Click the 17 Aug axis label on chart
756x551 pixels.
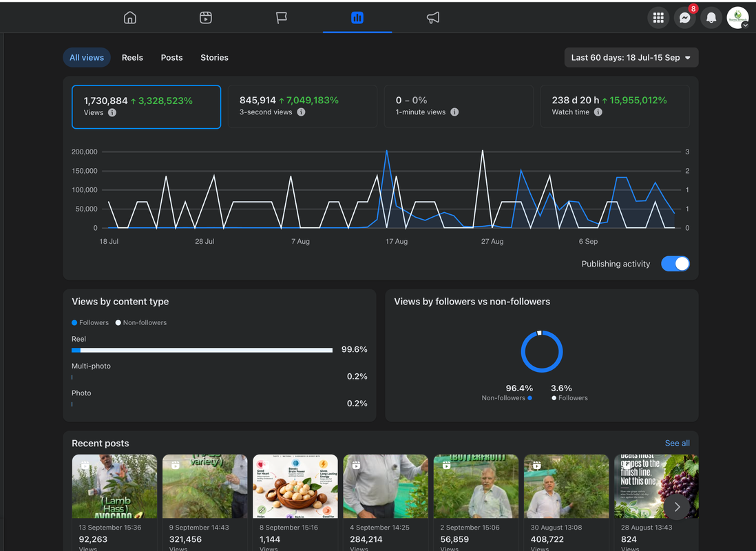point(397,241)
